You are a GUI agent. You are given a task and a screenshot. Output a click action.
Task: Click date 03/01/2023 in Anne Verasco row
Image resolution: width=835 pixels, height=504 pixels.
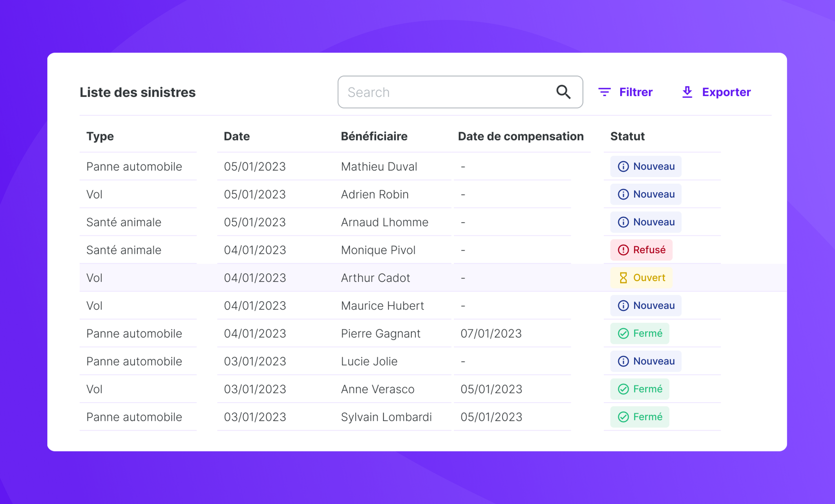pos(255,389)
